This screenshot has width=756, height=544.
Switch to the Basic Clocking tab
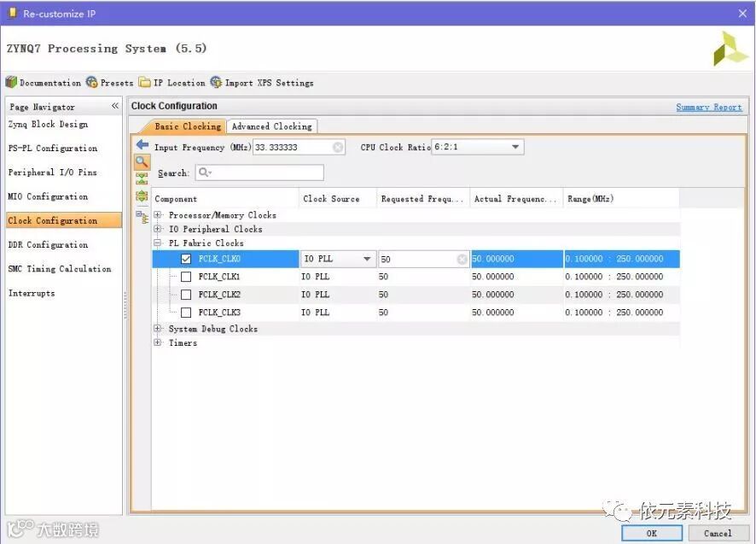[x=188, y=126]
